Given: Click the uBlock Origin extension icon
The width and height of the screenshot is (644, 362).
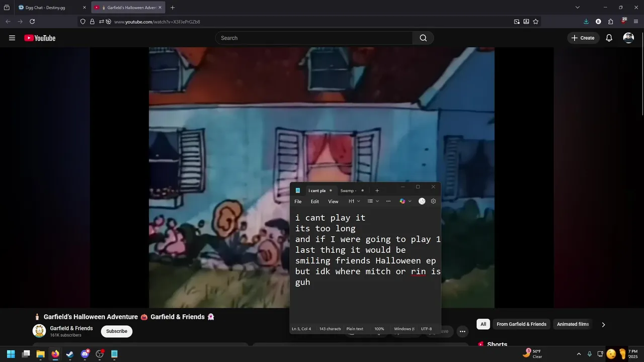Looking at the screenshot, I should click(623, 21).
